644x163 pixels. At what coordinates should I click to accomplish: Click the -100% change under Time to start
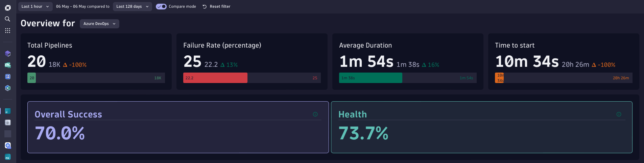[x=603, y=65]
